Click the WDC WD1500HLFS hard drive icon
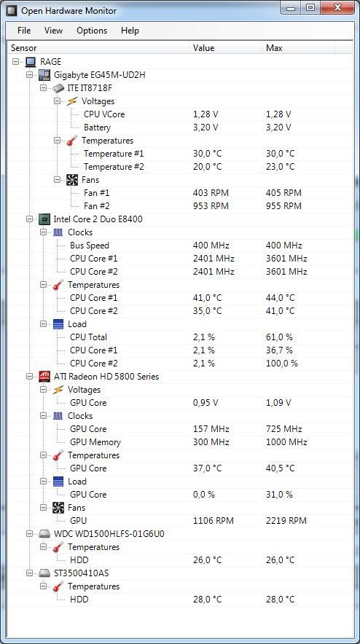Image resolution: width=360 pixels, height=644 pixels. click(44, 534)
